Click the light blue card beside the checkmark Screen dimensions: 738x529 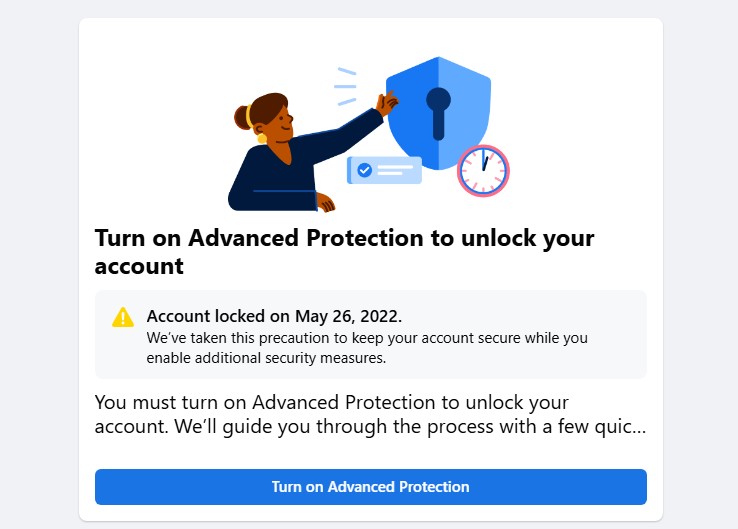(385, 170)
